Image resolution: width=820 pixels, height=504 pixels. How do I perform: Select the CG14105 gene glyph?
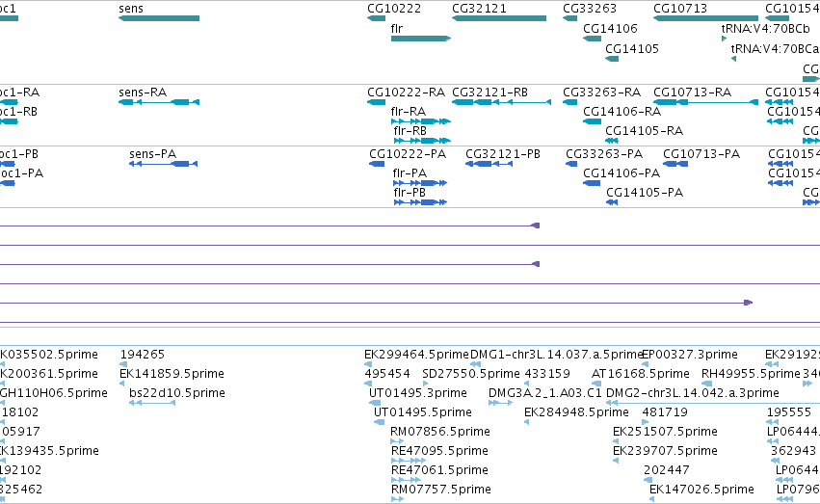click(x=612, y=59)
